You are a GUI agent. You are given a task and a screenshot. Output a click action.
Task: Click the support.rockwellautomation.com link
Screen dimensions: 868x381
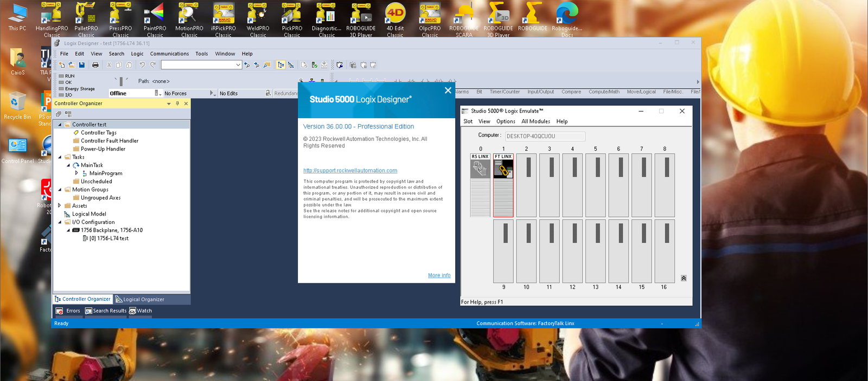click(x=350, y=171)
